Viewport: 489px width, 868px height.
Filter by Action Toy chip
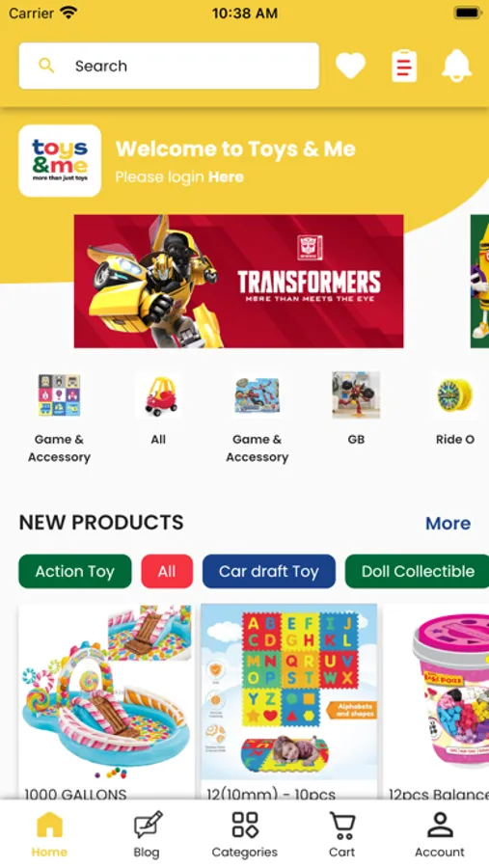(x=75, y=571)
